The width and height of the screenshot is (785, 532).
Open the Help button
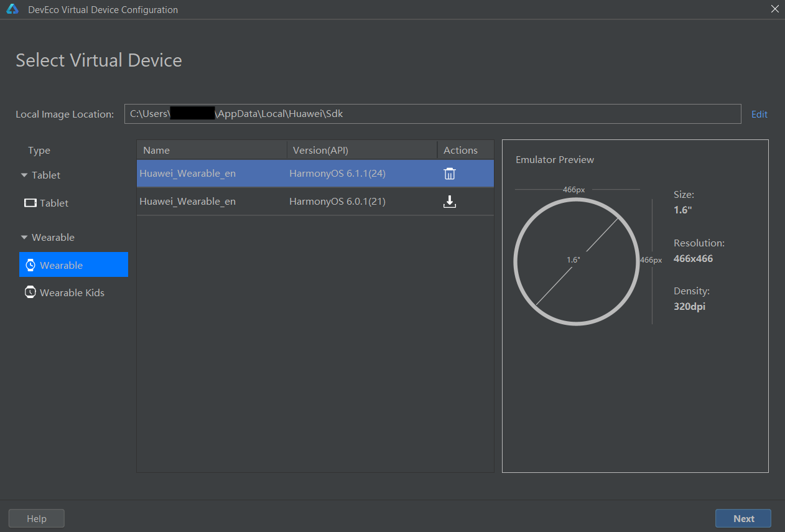37,518
